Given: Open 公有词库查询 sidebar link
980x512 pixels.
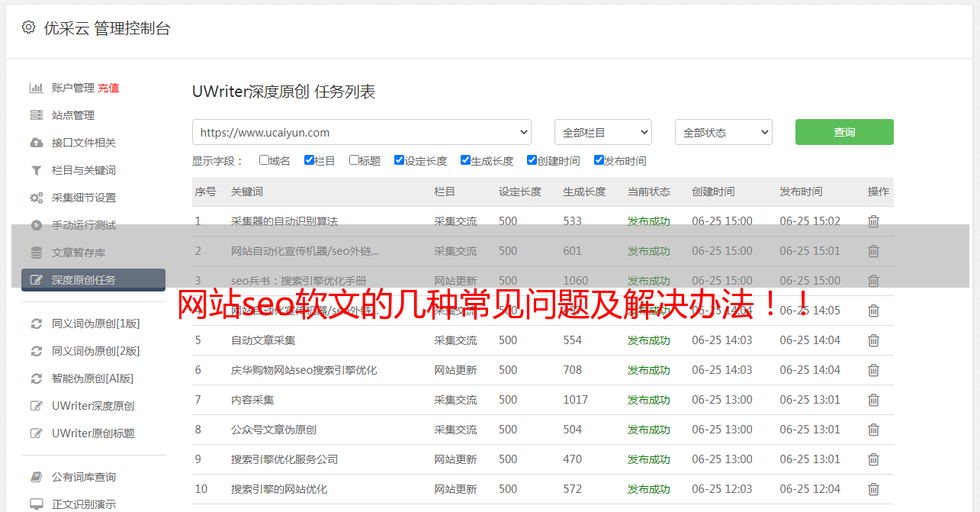Looking at the screenshot, I should (84, 477).
